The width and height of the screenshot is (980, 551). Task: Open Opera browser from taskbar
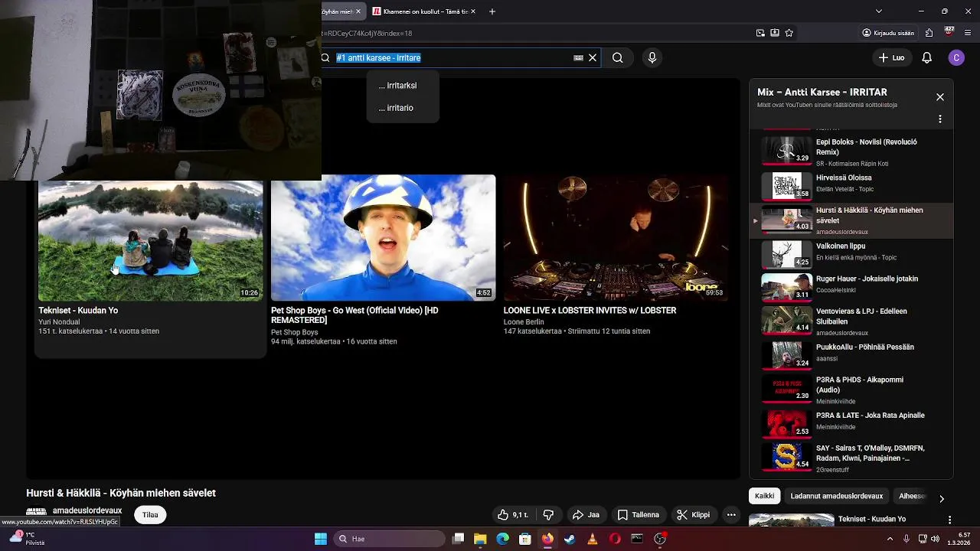(x=615, y=539)
